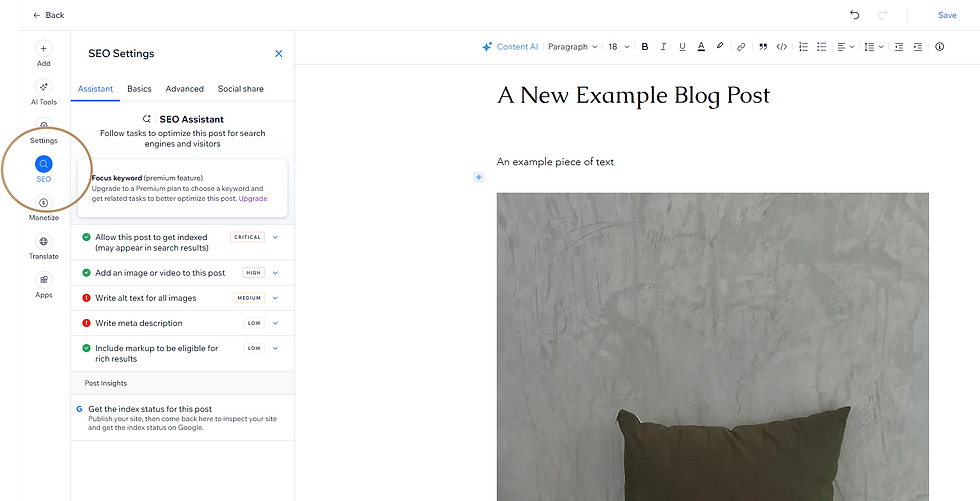This screenshot has height=501, width=980.
Task: Toggle bold formatting
Action: pos(645,47)
